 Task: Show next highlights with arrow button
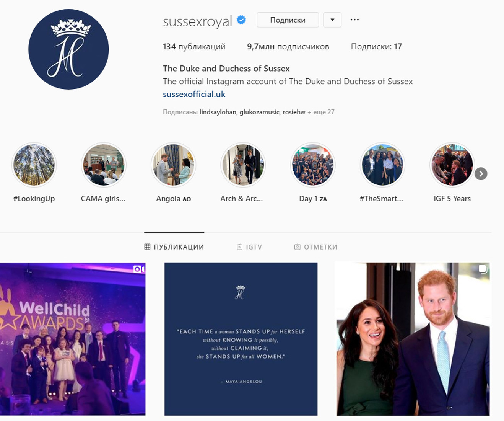(x=481, y=174)
